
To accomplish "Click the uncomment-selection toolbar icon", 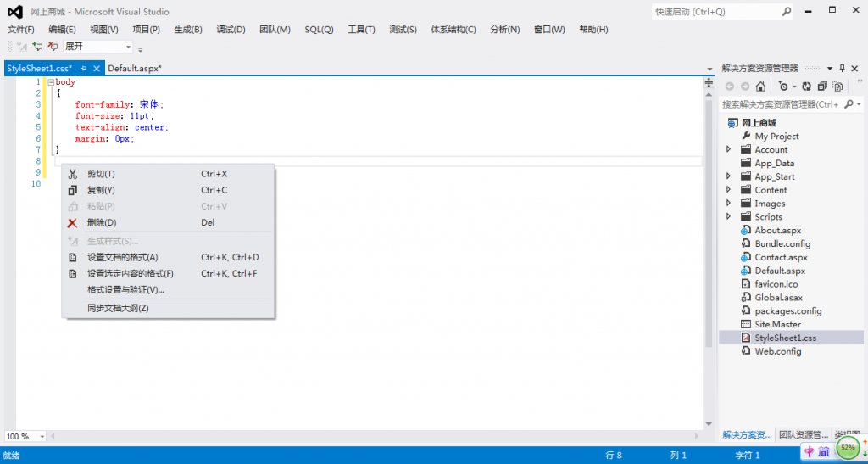I will [53, 47].
